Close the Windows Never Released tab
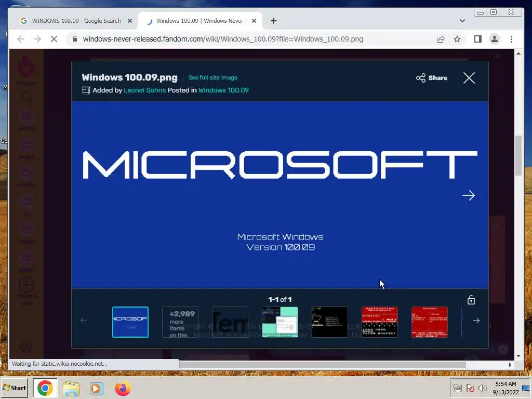 (x=254, y=21)
